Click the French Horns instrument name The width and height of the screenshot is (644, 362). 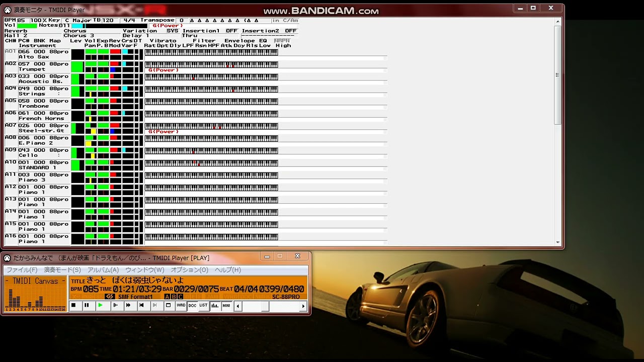(x=41, y=119)
